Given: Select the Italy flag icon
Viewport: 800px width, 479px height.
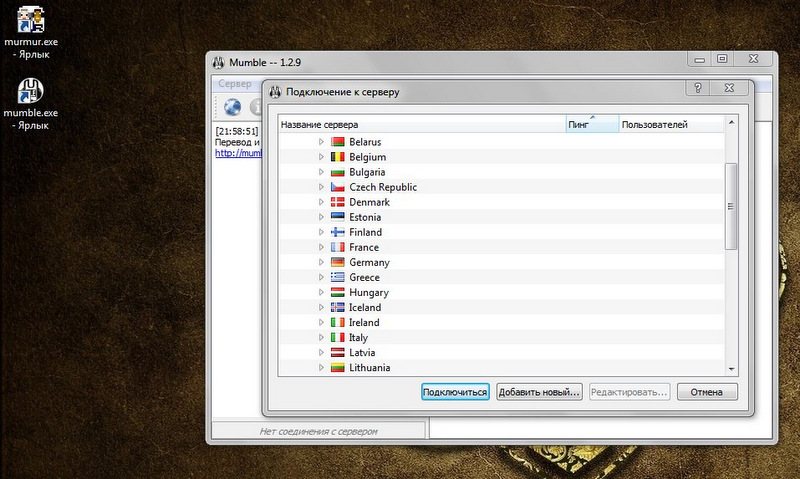Looking at the screenshot, I should tap(337, 337).
